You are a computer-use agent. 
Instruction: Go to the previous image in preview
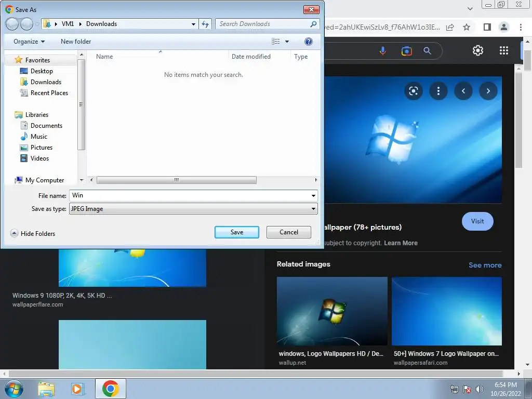[463, 91]
